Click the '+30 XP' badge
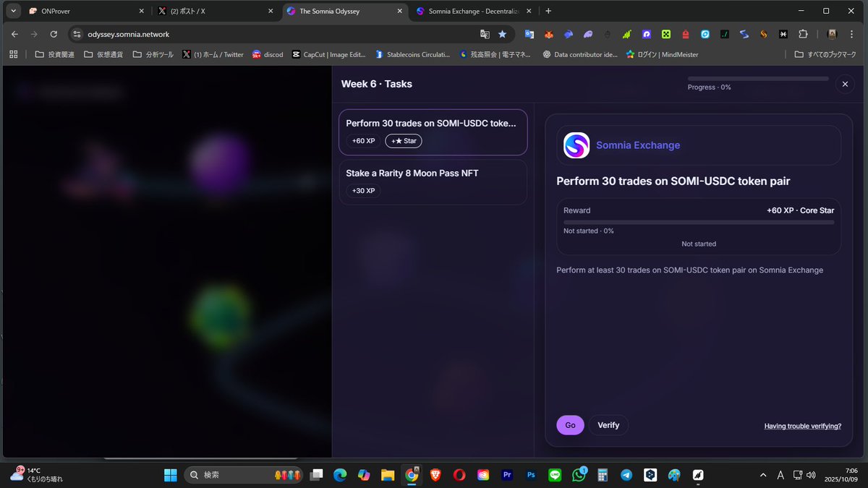Image resolution: width=868 pixels, height=488 pixels. point(363,191)
